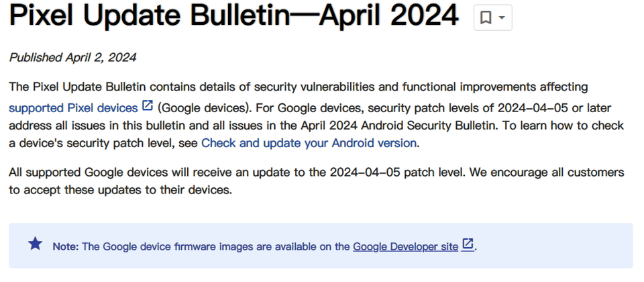Click April 2024 in the heading

(x=388, y=15)
